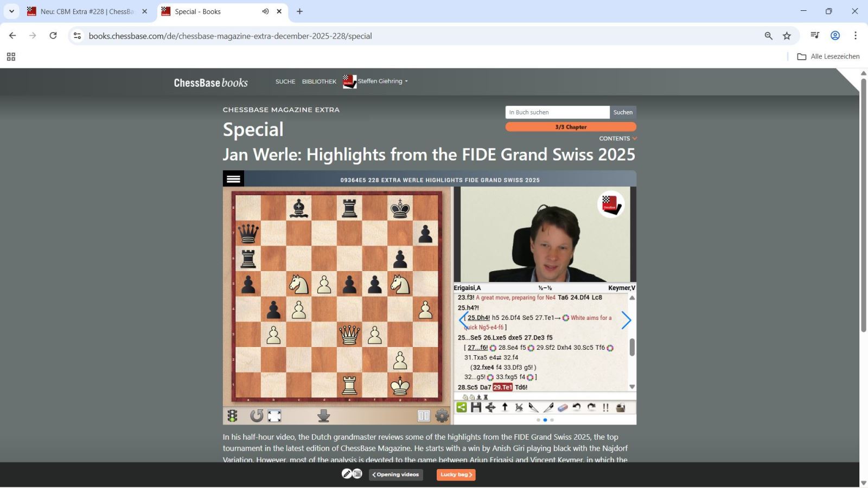Toggle the two-column book view icon
Image resolution: width=868 pixels, height=488 pixels.
[x=424, y=416]
